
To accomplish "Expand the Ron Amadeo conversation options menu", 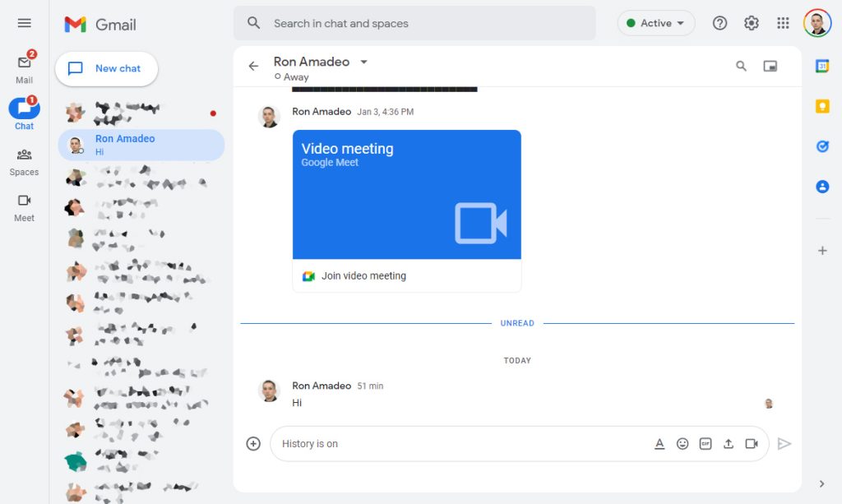I will [363, 62].
